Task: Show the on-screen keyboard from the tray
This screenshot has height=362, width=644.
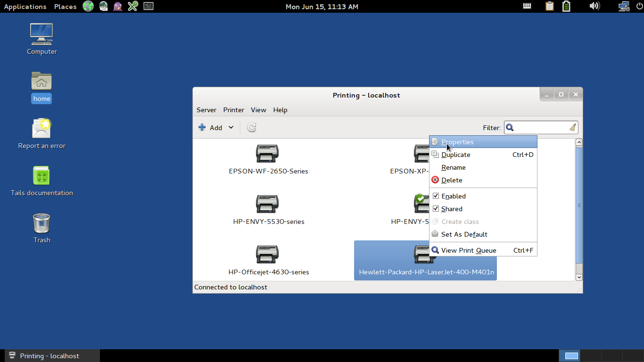Action: tap(527, 6)
